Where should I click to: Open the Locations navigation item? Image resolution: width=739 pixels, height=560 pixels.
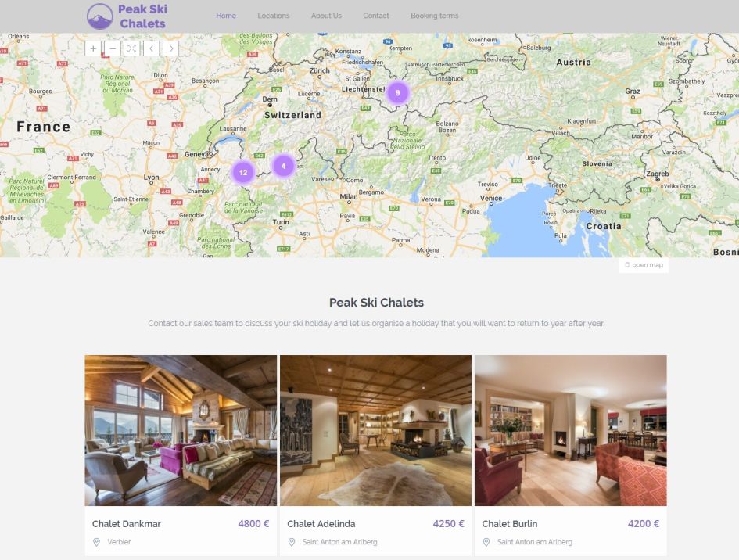click(274, 16)
